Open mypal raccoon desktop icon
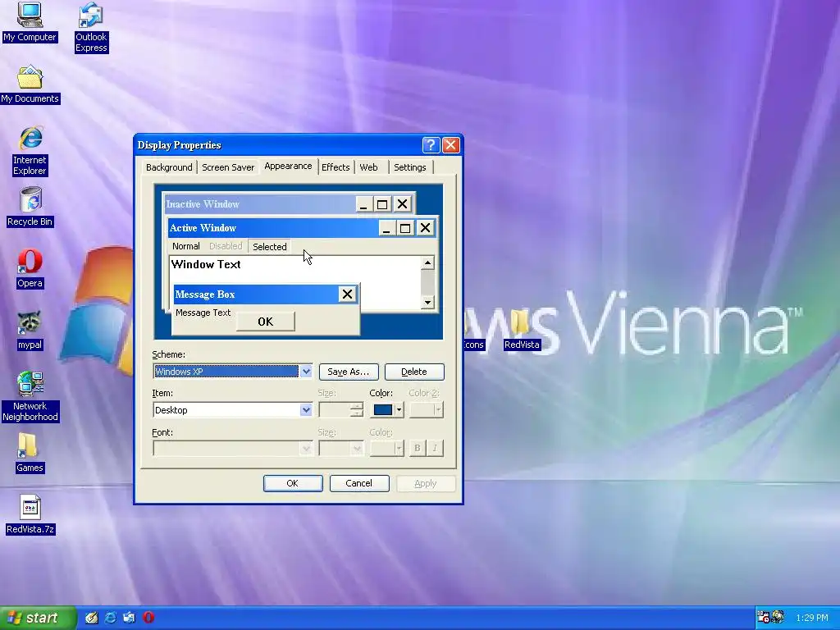This screenshot has width=840, height=630. click(30, 331)
